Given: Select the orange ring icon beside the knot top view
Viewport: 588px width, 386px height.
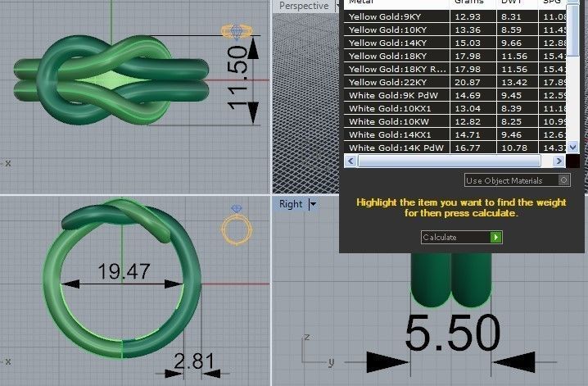Looking at the screenshot, I should (237, 32).
